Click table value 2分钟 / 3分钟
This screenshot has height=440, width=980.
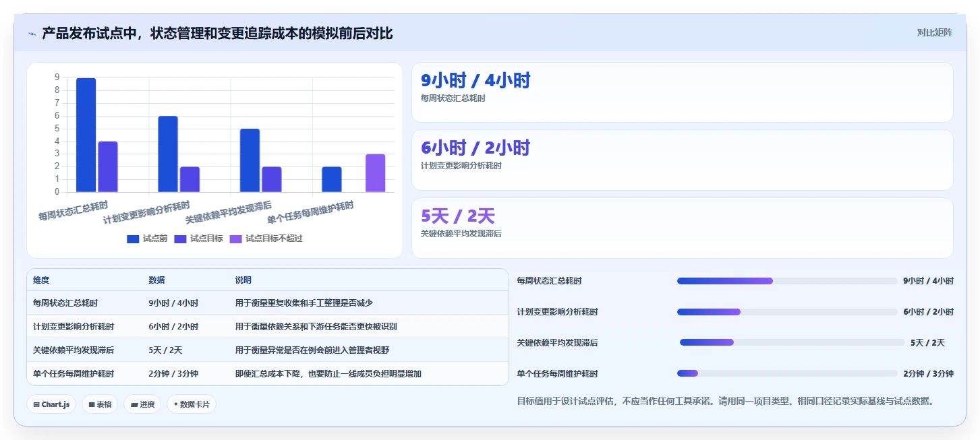click(x=173, y=374)
